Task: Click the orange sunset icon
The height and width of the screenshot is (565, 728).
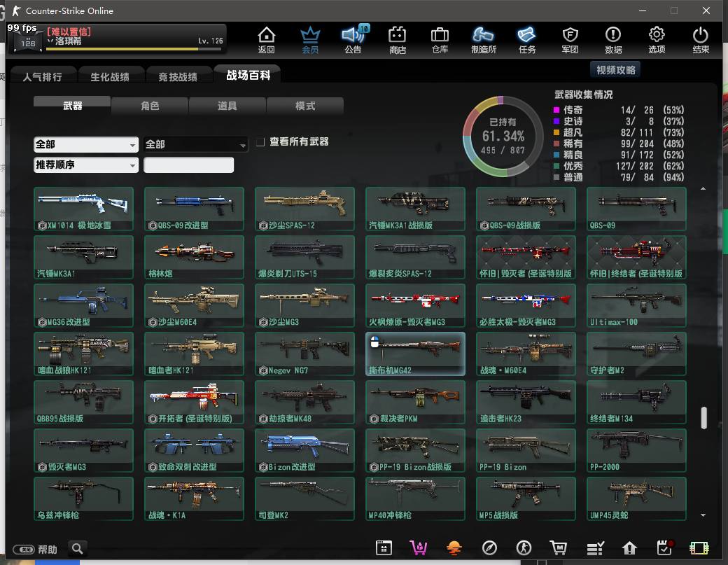Action: point(454,548)
